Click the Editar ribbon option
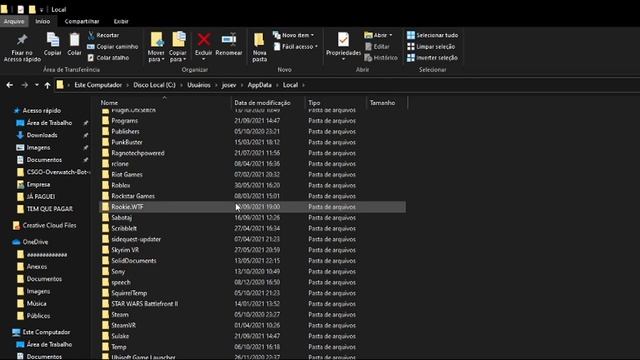The width and height of the screenshot is (640, 360). point(377,47)
